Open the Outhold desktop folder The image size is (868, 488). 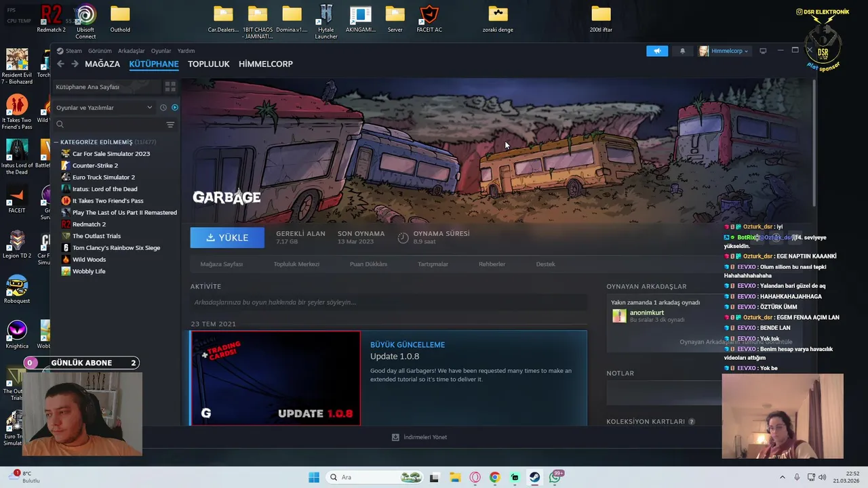click(120, 20)
